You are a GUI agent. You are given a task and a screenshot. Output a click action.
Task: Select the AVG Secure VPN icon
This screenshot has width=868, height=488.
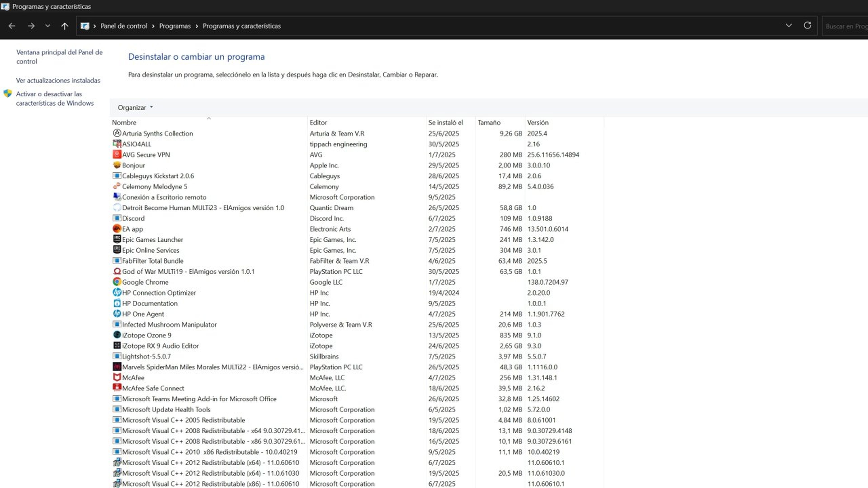pos(117,154)
